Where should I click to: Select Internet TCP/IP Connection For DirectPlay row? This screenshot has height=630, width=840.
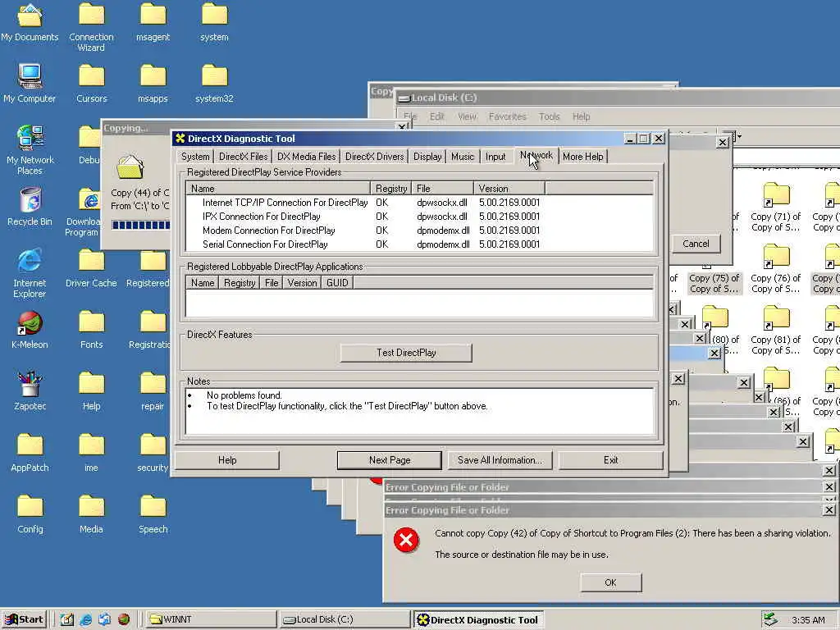click(x=419, y=203)
